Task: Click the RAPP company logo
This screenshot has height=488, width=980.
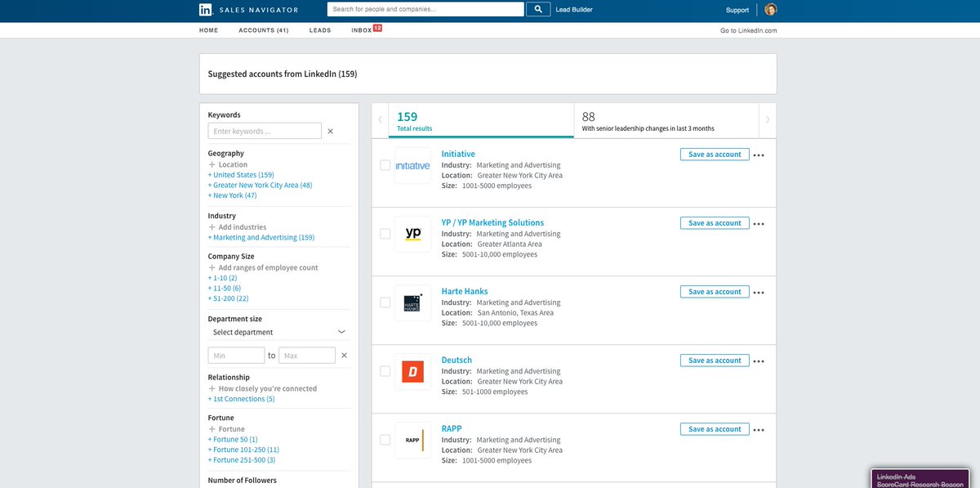Action: 412,440
